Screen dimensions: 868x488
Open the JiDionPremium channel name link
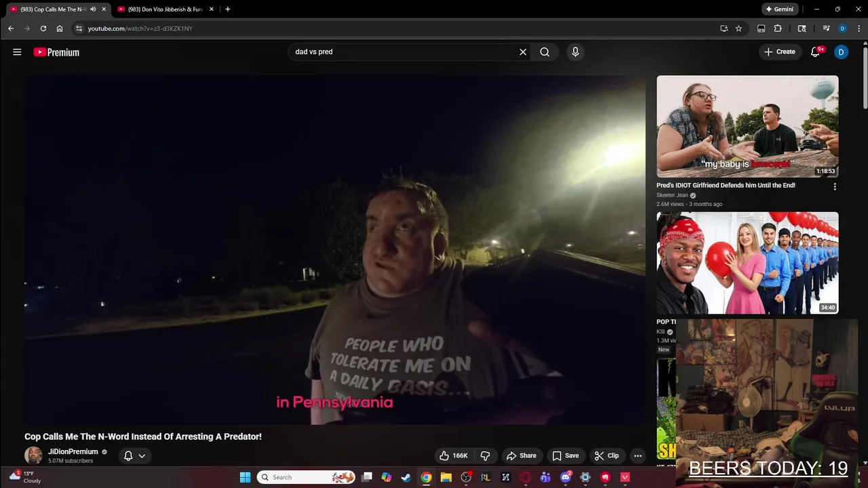click(73, 451)
